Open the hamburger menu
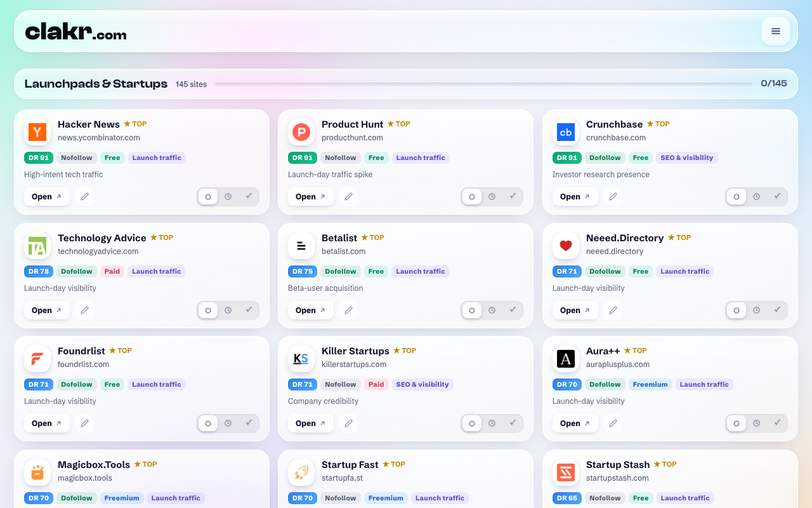This screenshot has width=812, height=508. click(x=775, y=31)
